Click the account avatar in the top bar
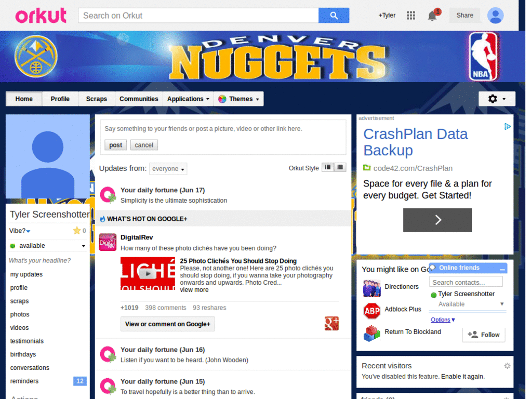 (495, 16)
